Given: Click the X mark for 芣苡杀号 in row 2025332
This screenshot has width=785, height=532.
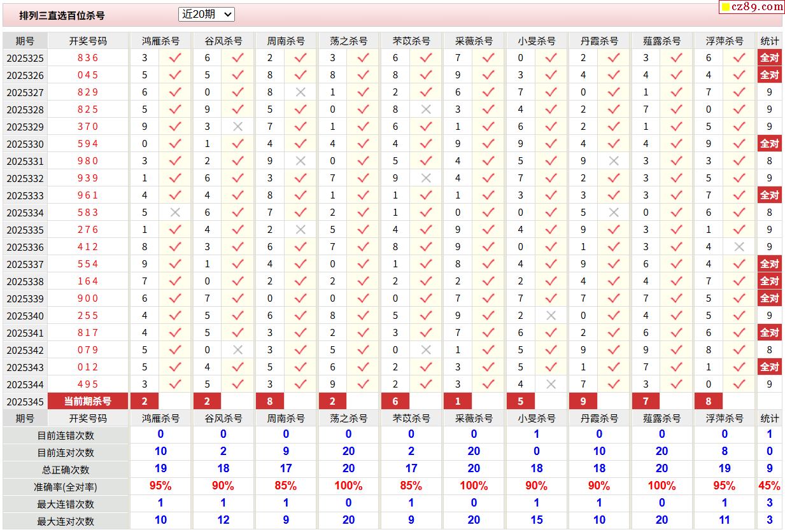Looking at the screenshot, I should click(426, 178).
